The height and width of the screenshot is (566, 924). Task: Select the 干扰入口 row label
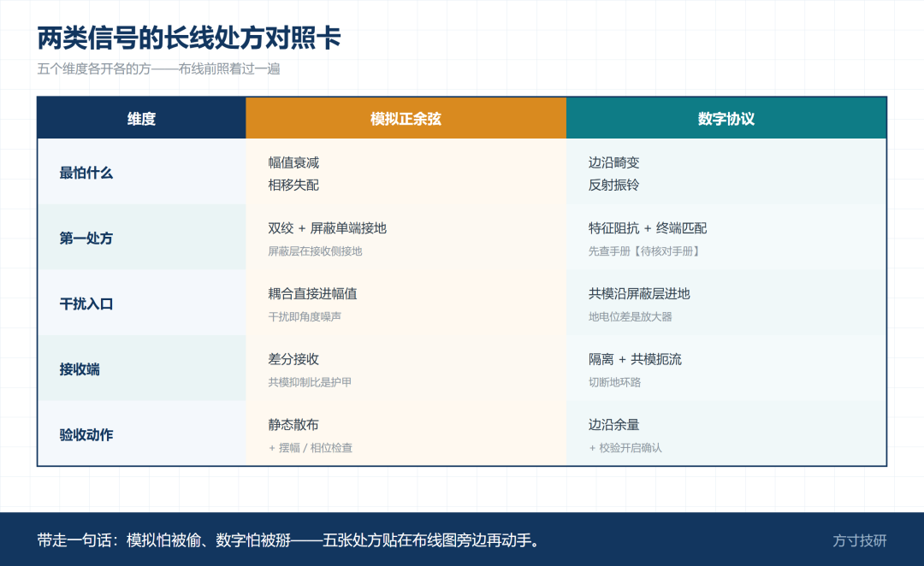[x=86, y=304]
